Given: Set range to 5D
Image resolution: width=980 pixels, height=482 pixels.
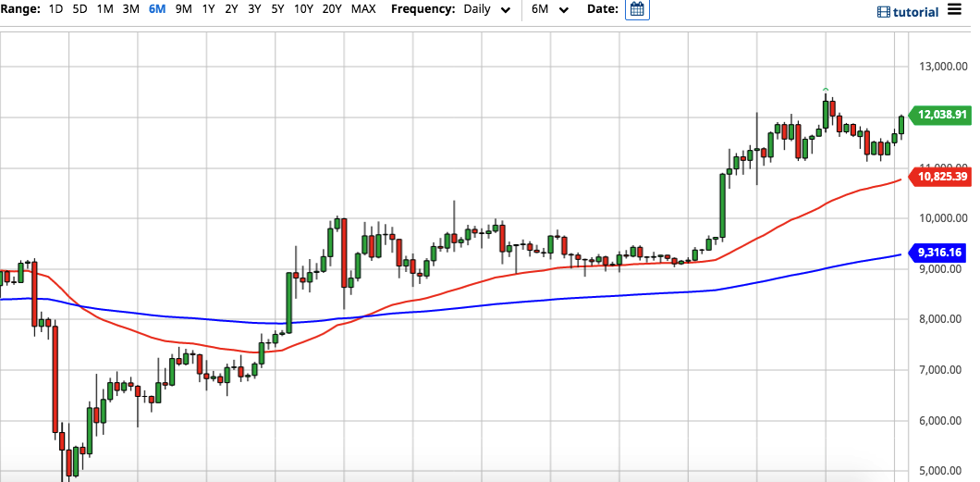Looking at the screenshot, I should [80, 9].
